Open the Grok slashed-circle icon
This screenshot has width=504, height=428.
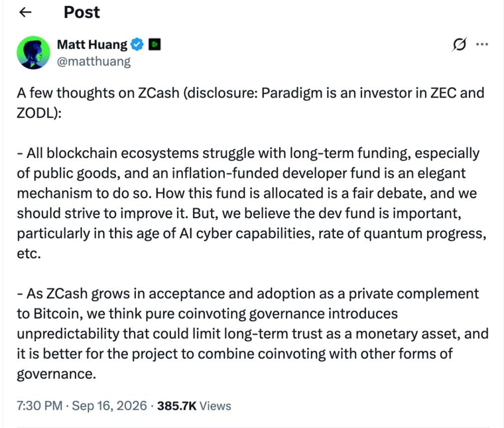click(459, 44)
